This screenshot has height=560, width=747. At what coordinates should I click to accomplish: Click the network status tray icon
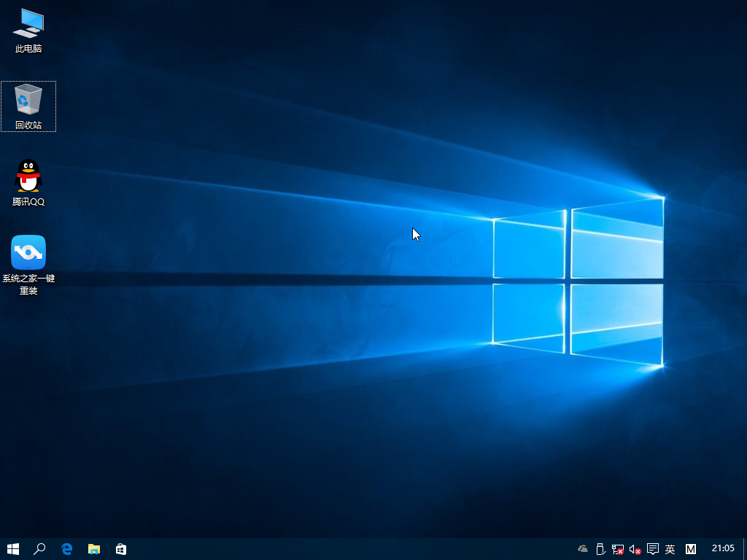tap(617, 548)
